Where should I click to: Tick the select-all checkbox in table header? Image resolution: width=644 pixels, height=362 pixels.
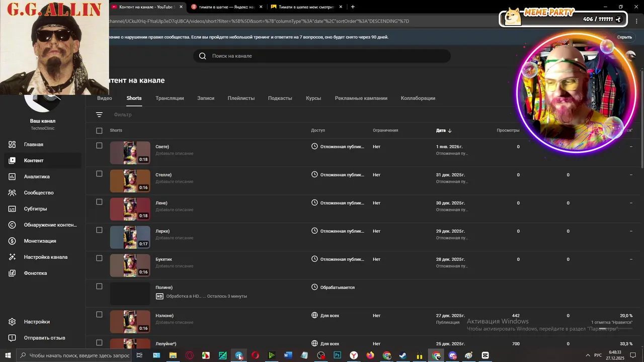coord(99,131)
